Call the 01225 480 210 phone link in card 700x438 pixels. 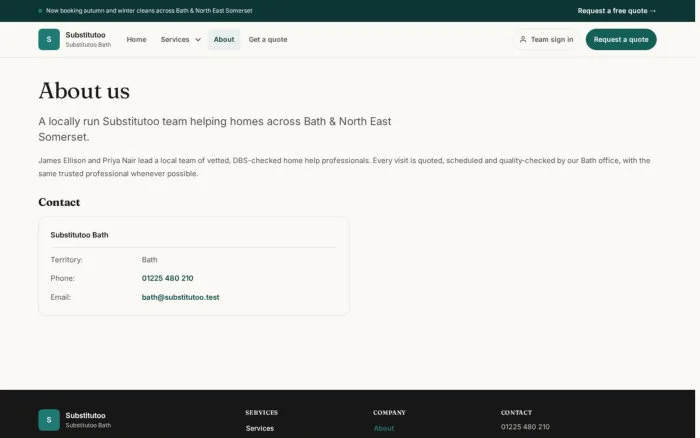click(167, 278)
